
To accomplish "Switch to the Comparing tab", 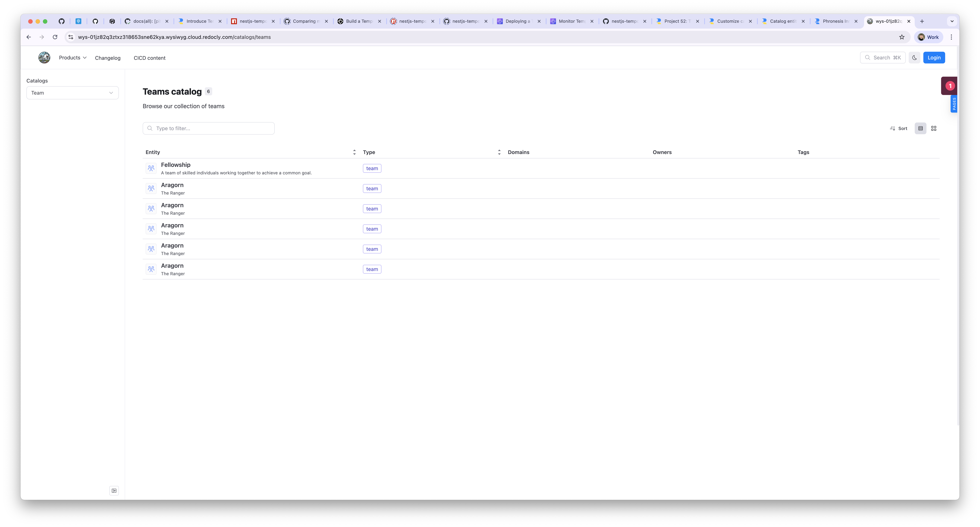I will [x=306, y=21].
